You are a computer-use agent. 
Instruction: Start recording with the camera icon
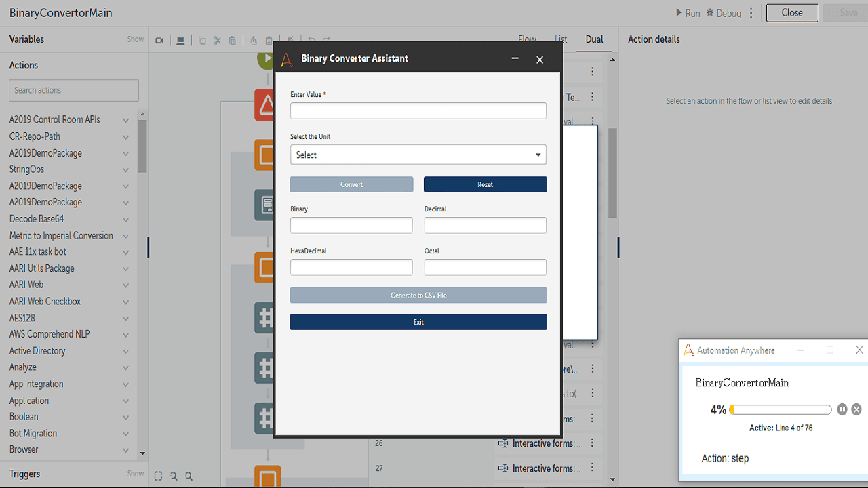[x=159, y=41]
